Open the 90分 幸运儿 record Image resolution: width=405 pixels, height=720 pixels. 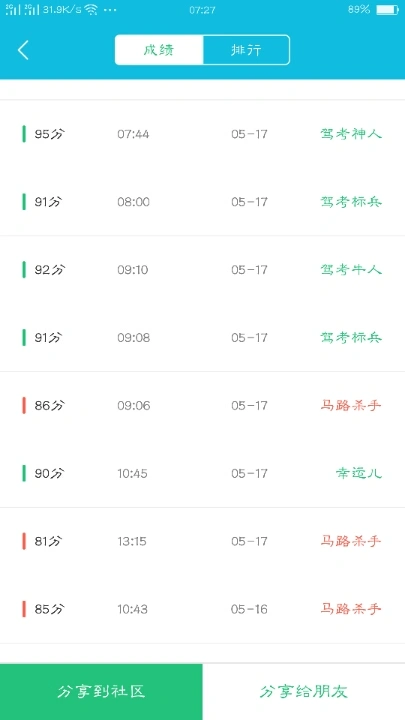pos(202,473)
